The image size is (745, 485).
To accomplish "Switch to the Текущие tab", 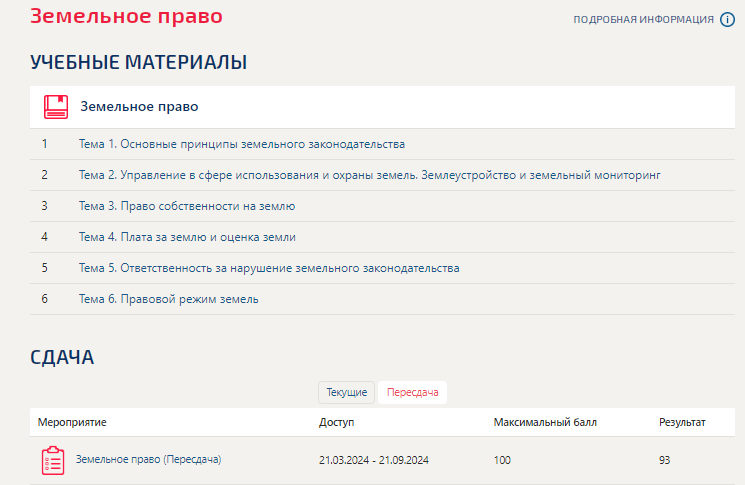I will (346, 392).
